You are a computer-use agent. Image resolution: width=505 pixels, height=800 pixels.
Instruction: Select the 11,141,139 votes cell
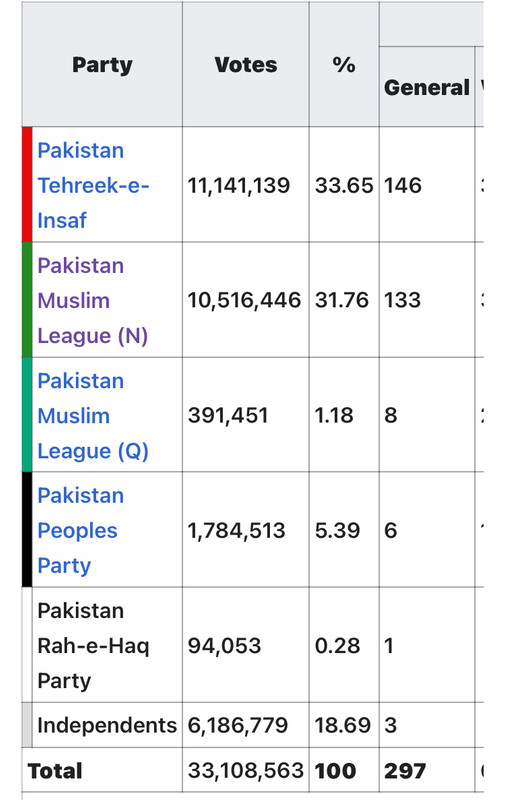coord(246,185)
